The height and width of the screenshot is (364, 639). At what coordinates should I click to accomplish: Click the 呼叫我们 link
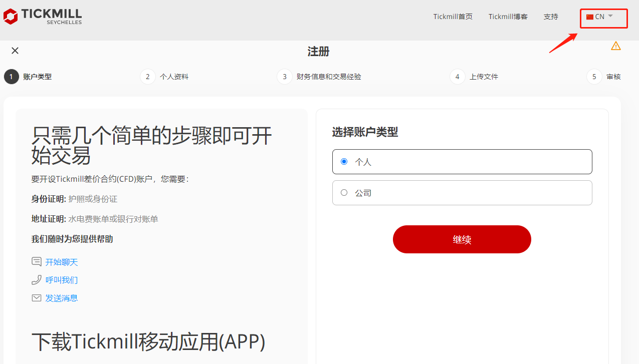[x=62, y=280]
